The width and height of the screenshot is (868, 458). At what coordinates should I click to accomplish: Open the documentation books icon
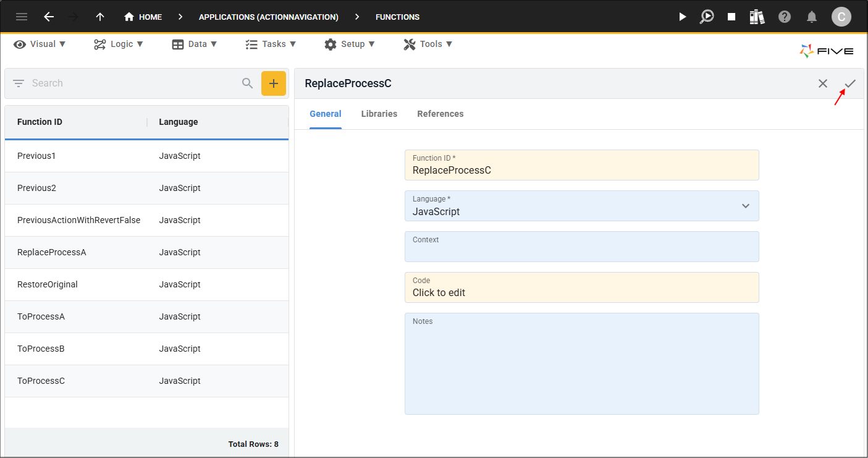pyautogui.click(x=757, y=17)
